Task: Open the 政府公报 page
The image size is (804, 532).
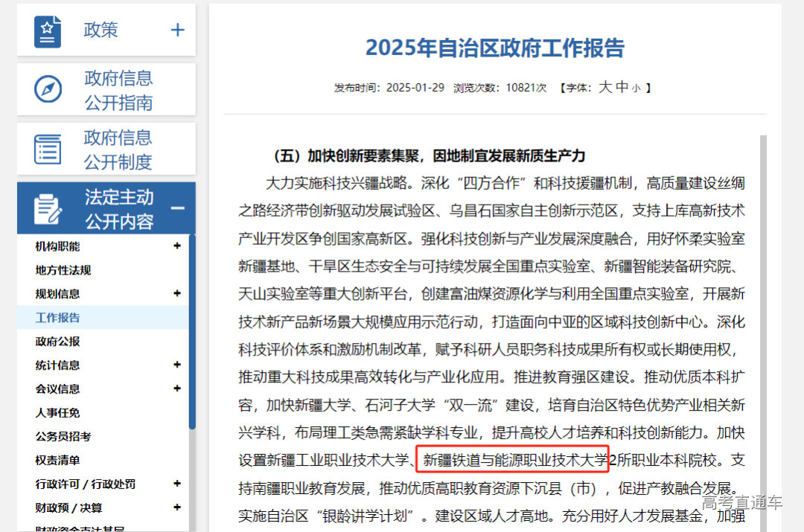Action: [57, 341]
